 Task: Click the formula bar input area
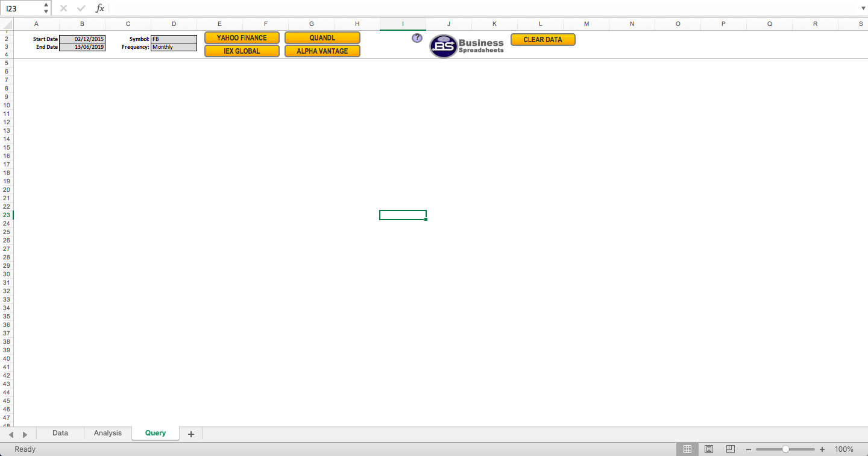point(483,8)
